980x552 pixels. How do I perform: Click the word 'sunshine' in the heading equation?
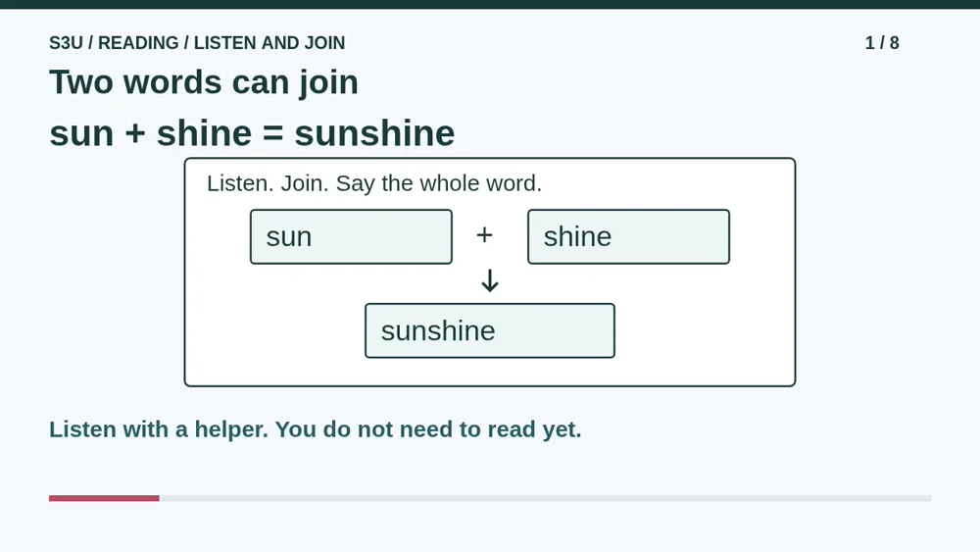click(374, 133)
